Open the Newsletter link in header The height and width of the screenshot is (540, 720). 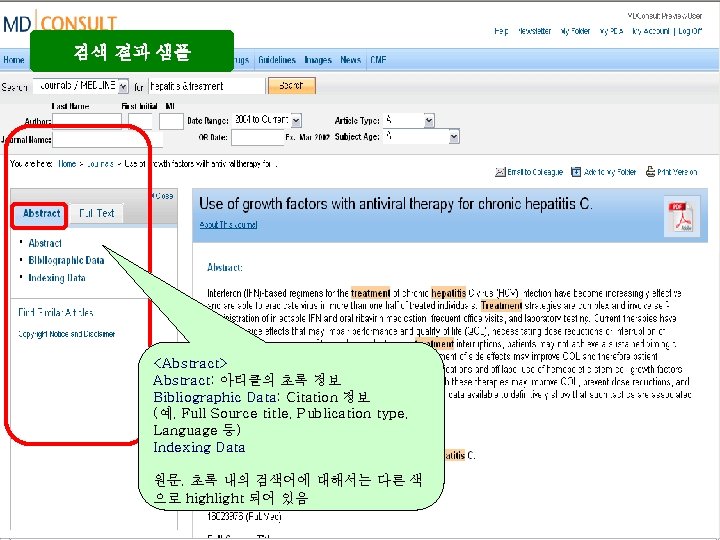[x=534, y=31]
